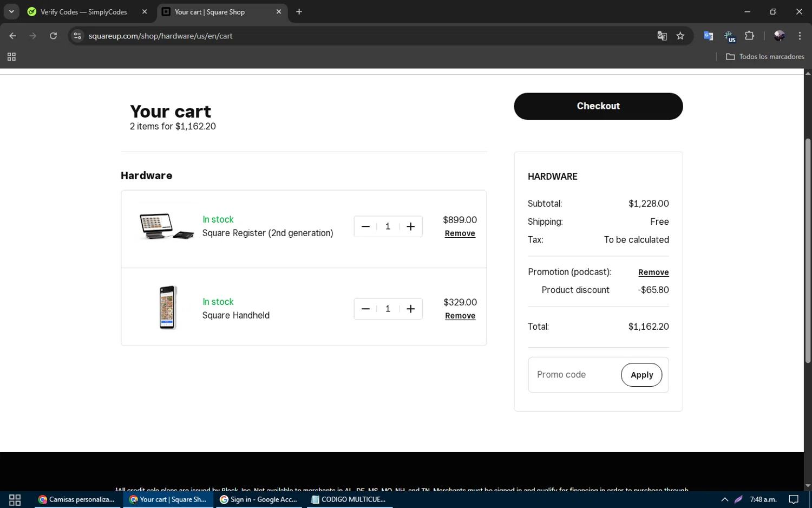Screen dimensions: 812x508
Task: Remove the podcast promotion
Action: tap(653, 272)
